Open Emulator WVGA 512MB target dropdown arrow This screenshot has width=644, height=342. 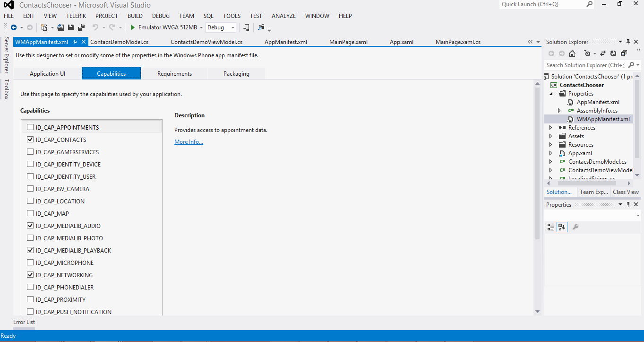point(201,27)
